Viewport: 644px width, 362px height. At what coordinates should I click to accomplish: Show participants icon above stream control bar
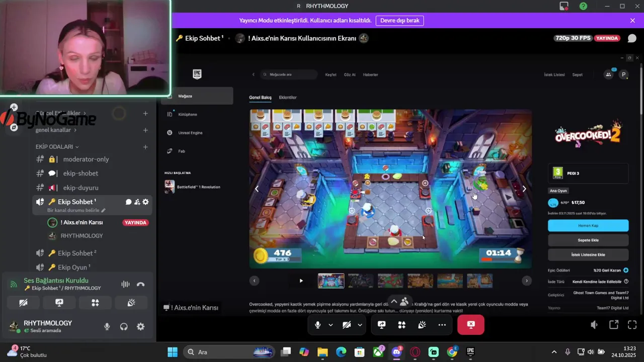pos(404,302)
